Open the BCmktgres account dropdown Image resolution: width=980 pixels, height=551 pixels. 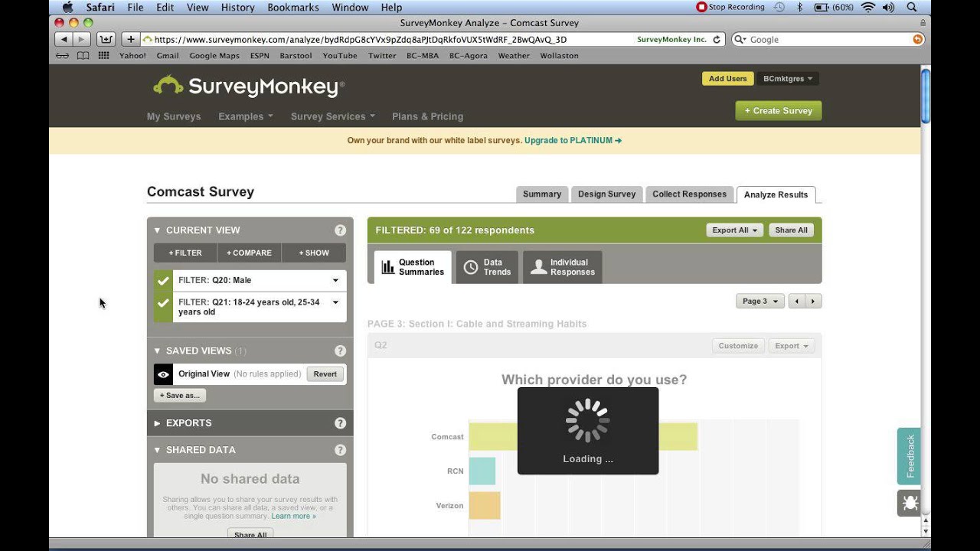coord(788,79)
